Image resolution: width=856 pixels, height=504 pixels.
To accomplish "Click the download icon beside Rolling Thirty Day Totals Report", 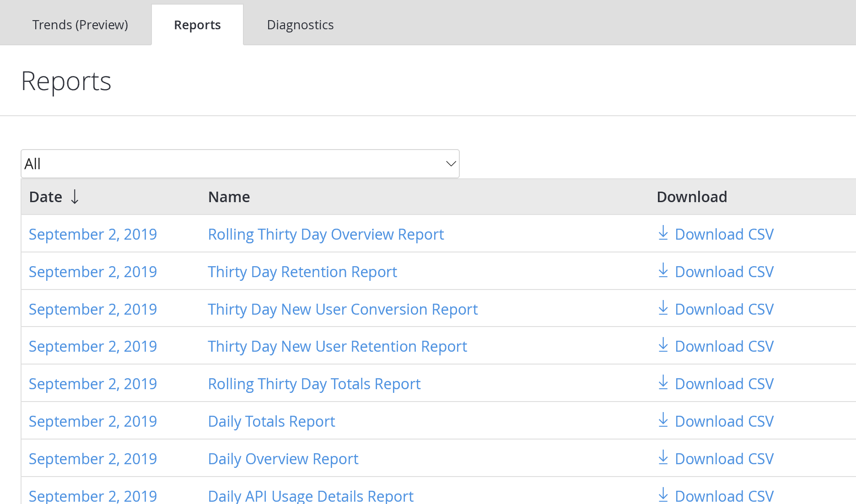I will coord(663,383).
